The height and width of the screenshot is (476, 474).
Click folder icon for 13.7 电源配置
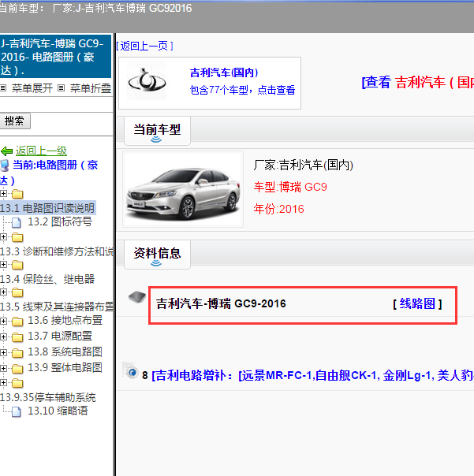pos(17,337)
